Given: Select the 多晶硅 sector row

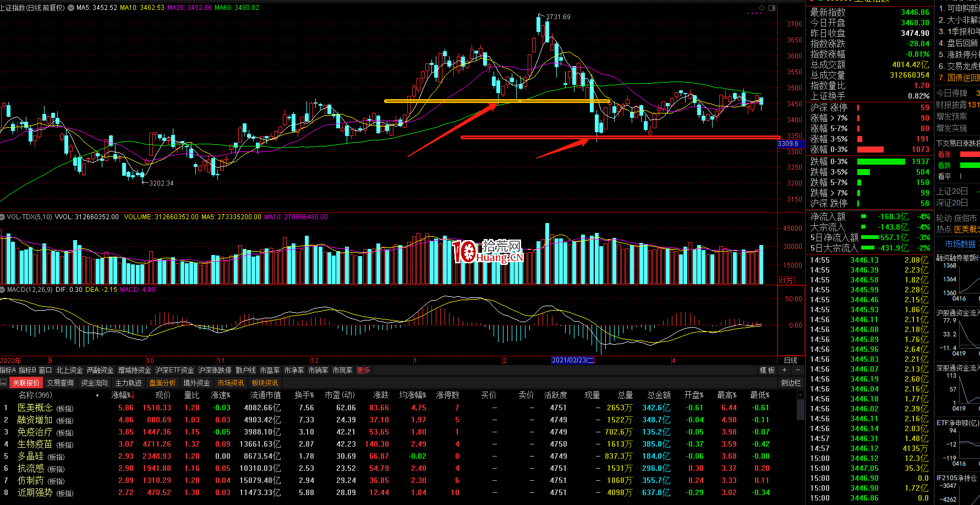Looking at the screenshot, I should point(399,456).
